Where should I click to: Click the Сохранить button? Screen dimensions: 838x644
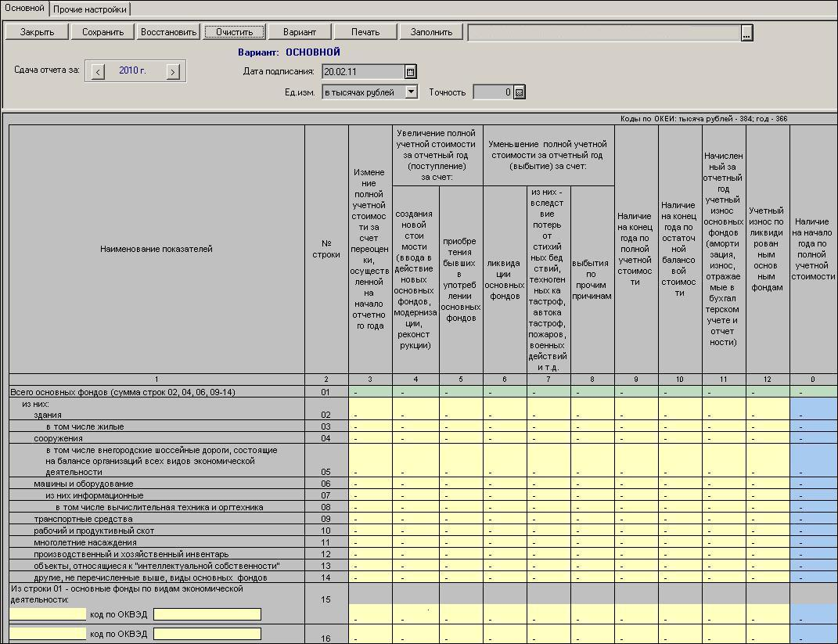point(103,32)
